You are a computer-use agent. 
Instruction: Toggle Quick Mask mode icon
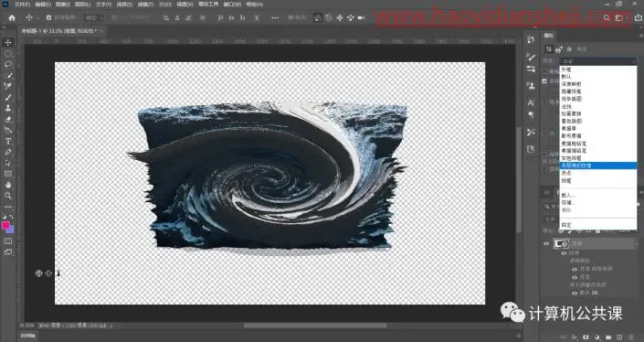8,241
